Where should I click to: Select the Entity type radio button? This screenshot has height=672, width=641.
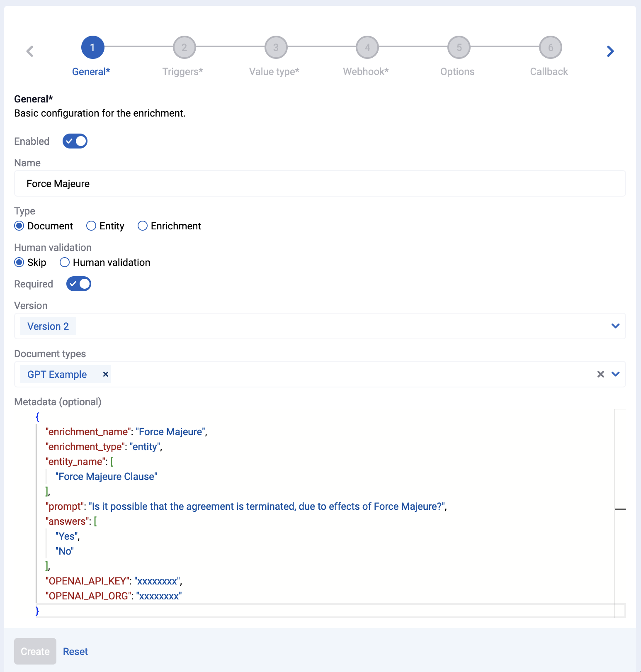(91, 226)
